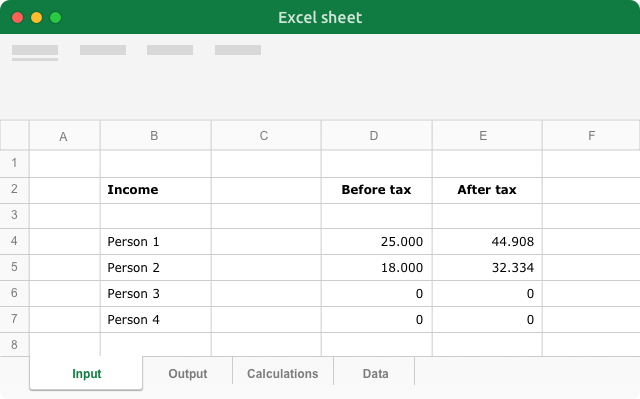Minimize the window with yellow button

(x=37, y=18)
